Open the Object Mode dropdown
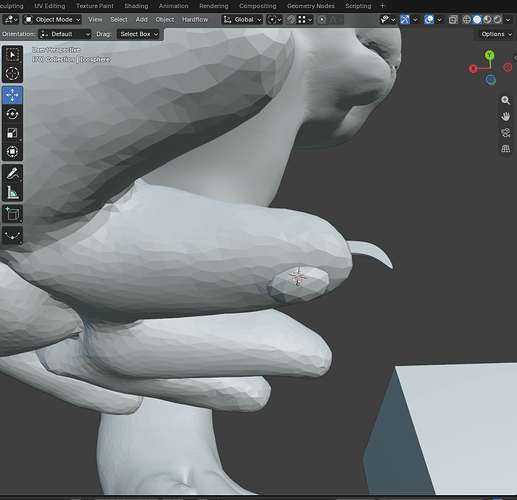Screen dimensions: 517x500 [x=52, y=20]
